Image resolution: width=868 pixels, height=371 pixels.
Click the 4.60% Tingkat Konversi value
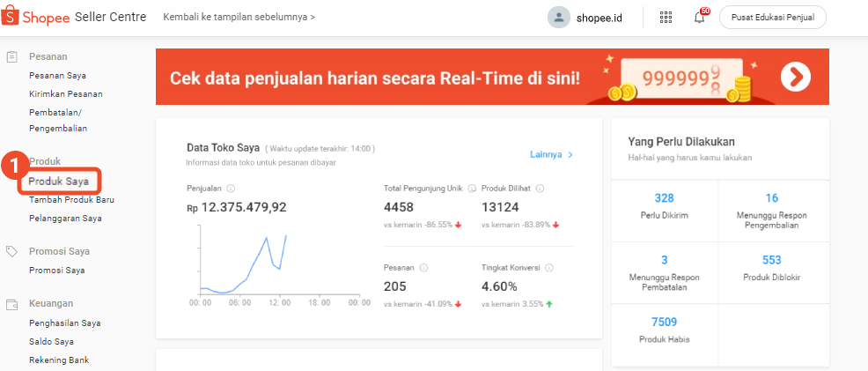499,286
